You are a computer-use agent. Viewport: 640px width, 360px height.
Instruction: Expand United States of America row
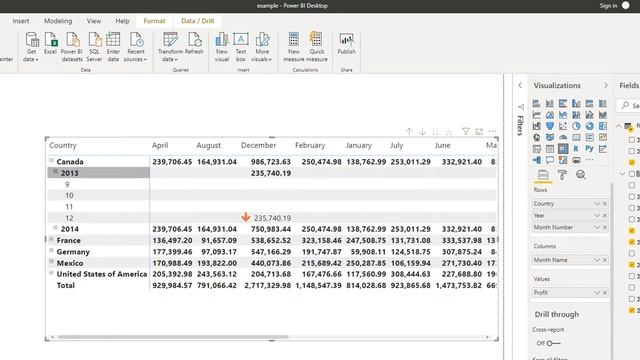(x=51, y=273)
